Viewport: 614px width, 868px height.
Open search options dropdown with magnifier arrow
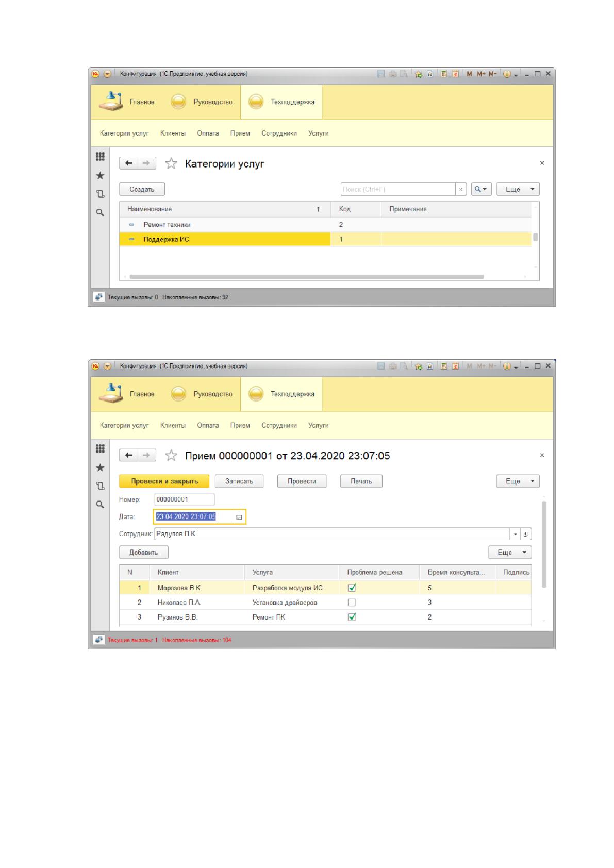tap(482, 189)
